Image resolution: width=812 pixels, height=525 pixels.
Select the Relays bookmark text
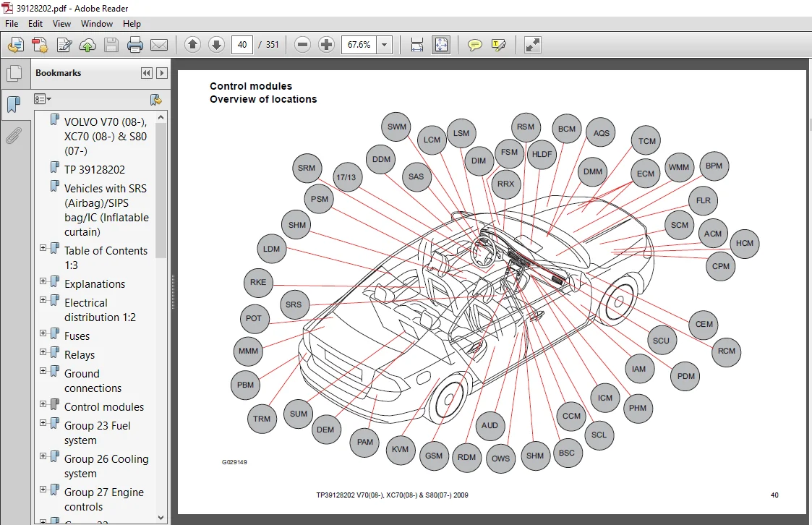click(x=80, y=354)
